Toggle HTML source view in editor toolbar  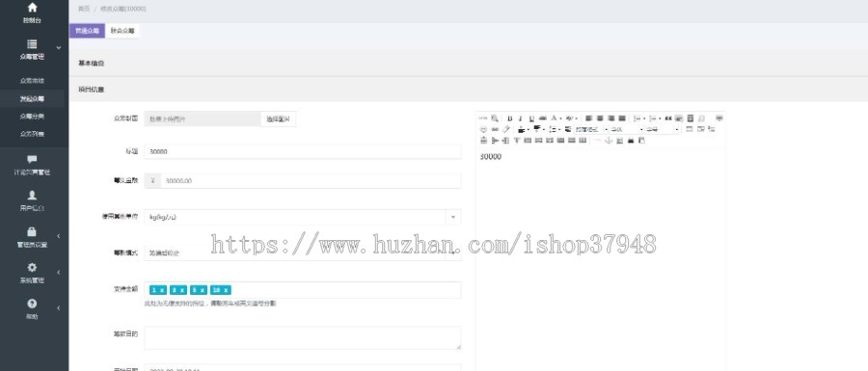483,119
